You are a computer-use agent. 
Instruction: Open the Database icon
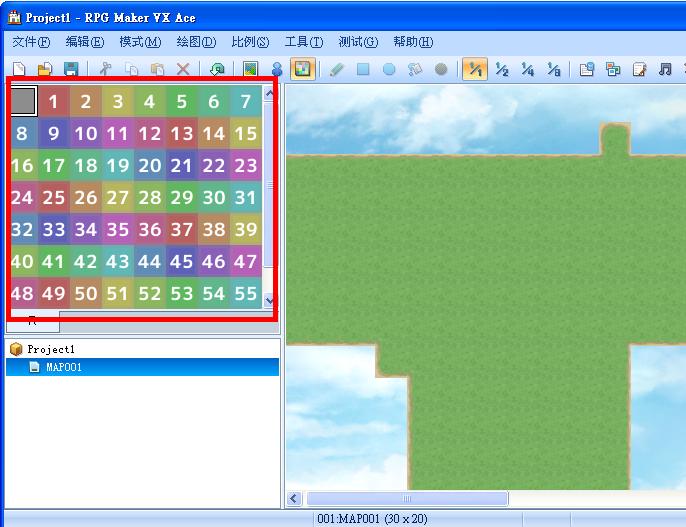tap(587, 69)
